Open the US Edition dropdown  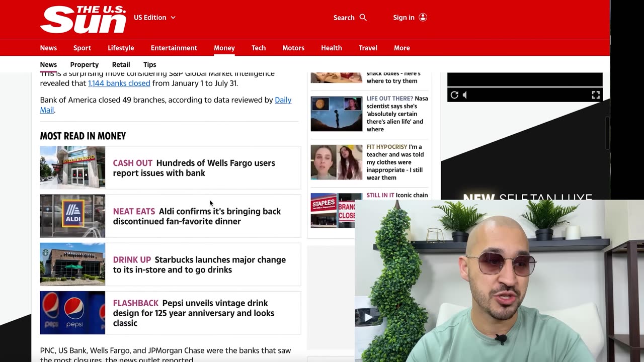point(154,18)
